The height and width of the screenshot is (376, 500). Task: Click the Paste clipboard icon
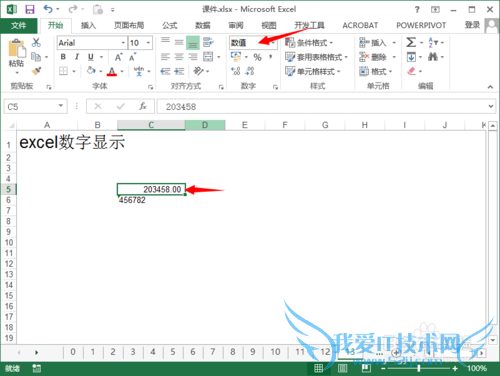(17, 48)
